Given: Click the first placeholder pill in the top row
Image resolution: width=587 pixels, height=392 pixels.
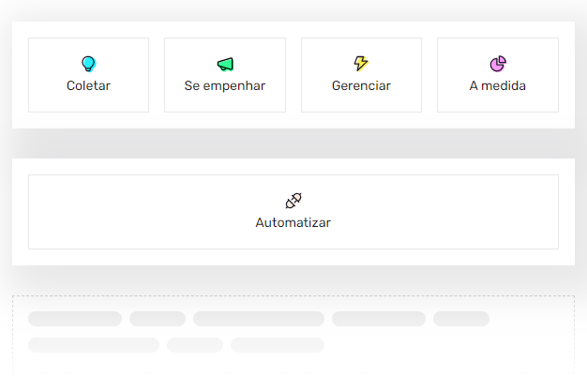Looking at the screenshot, I should click(x=75, y=319).
